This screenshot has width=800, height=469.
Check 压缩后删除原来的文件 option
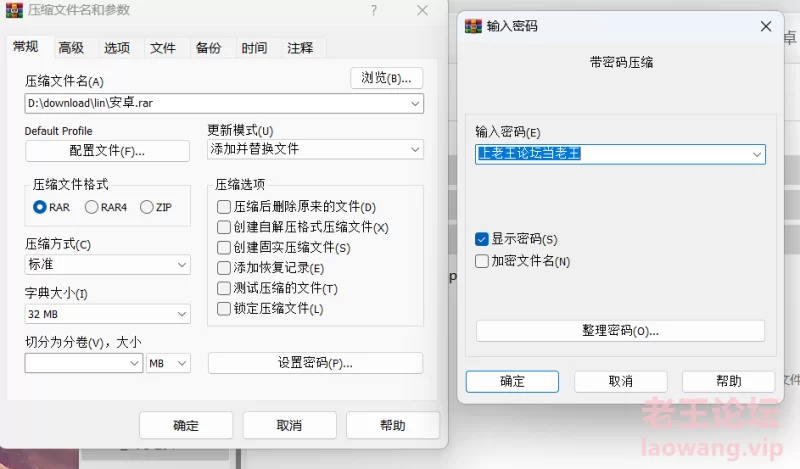coord(224,207)
